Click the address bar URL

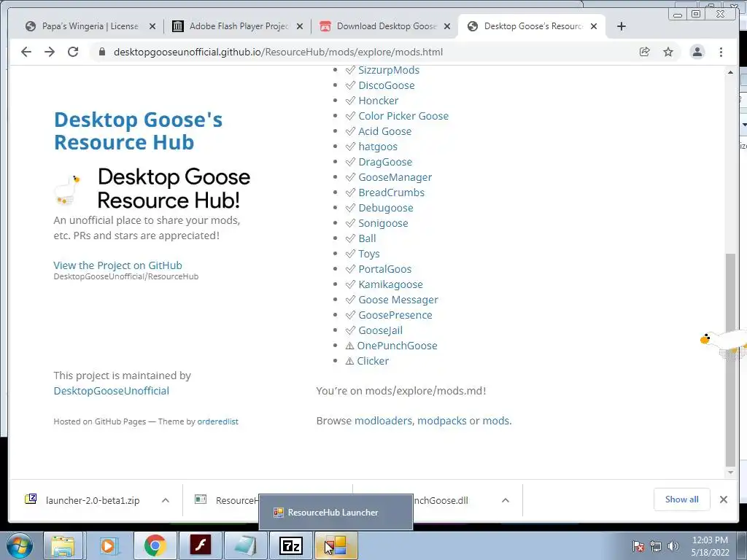278,52
